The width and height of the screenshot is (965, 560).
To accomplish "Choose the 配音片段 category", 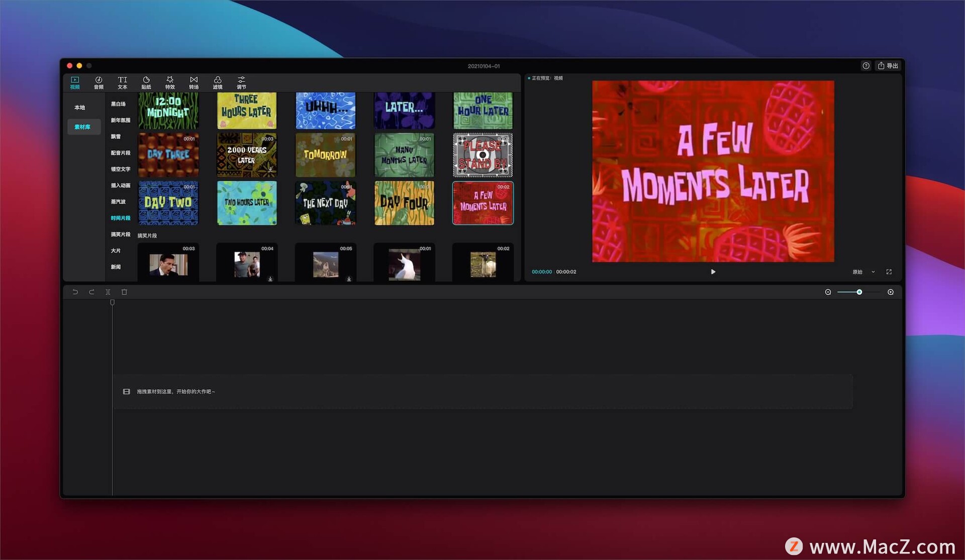I will [x=120, y=153].
